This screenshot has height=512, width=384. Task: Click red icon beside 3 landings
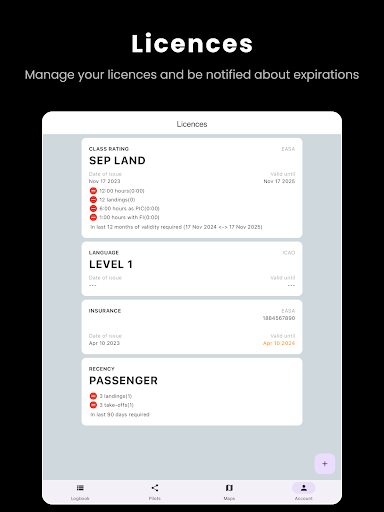[x=93, y=396]
